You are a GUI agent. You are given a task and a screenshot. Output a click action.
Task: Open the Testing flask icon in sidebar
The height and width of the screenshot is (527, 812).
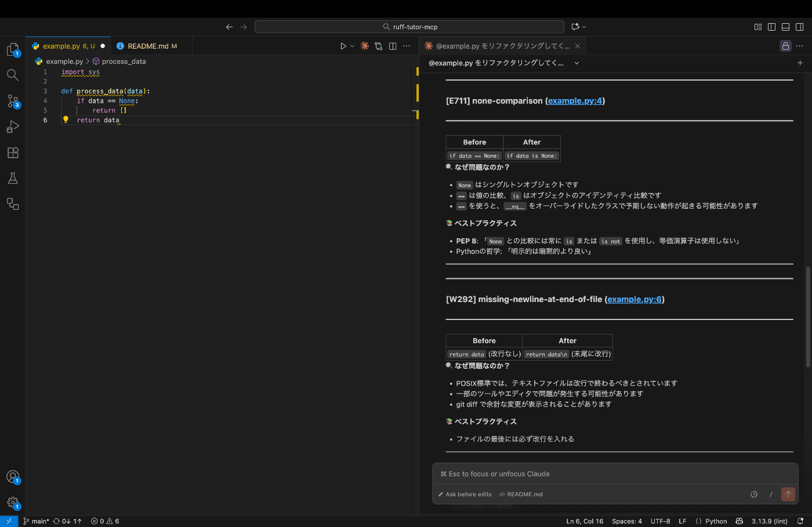[x=13, y=178]
